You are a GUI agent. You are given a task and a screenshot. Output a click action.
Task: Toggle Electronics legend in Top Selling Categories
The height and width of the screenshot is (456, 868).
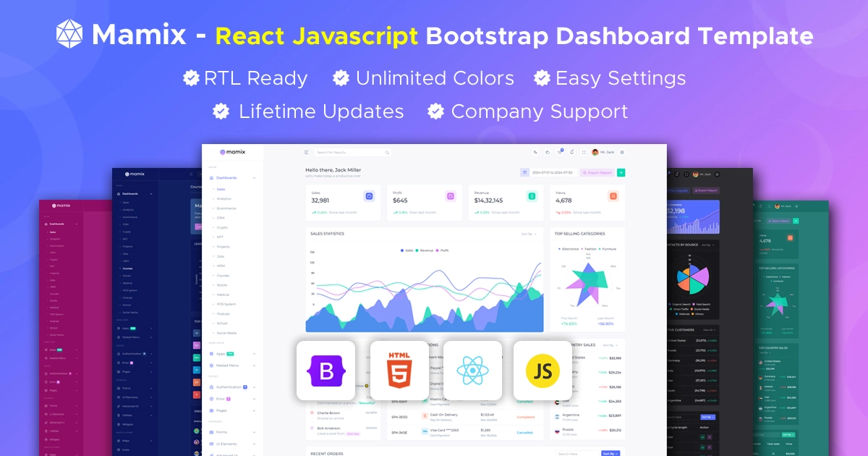[569, 248]
